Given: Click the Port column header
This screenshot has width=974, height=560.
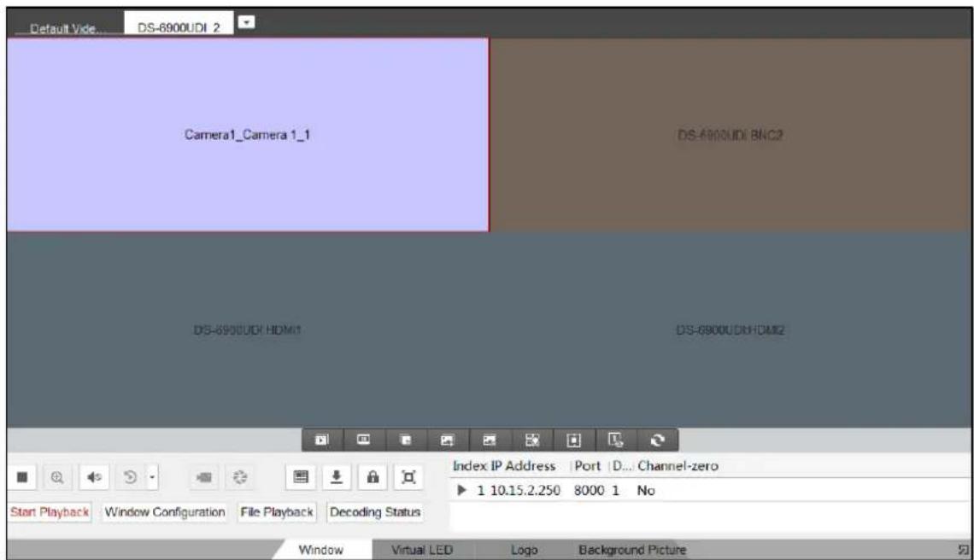Looking at the screenshot, I should click(x=587, y=465).
